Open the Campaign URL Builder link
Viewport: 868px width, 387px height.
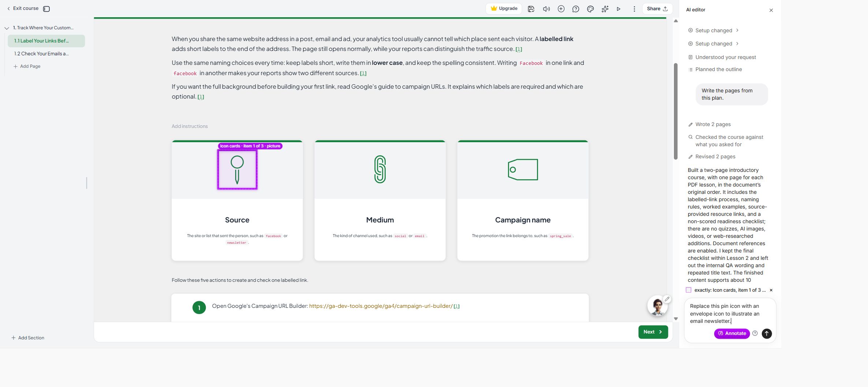pyautogui.click(x=381, y=306)
